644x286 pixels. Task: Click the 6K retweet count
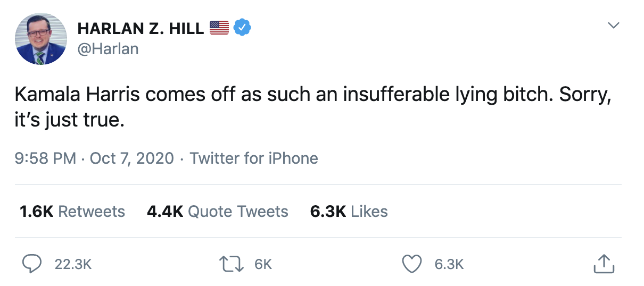tap(263, 264)
